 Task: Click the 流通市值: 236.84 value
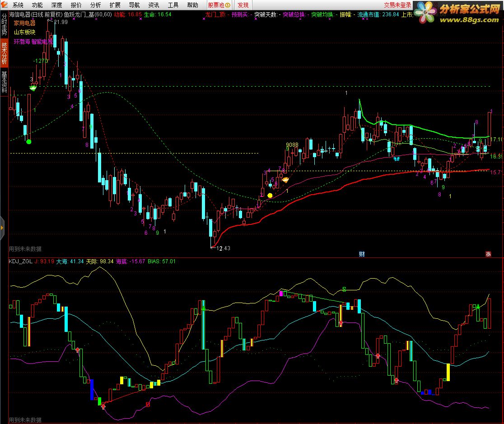coord(378,14)
